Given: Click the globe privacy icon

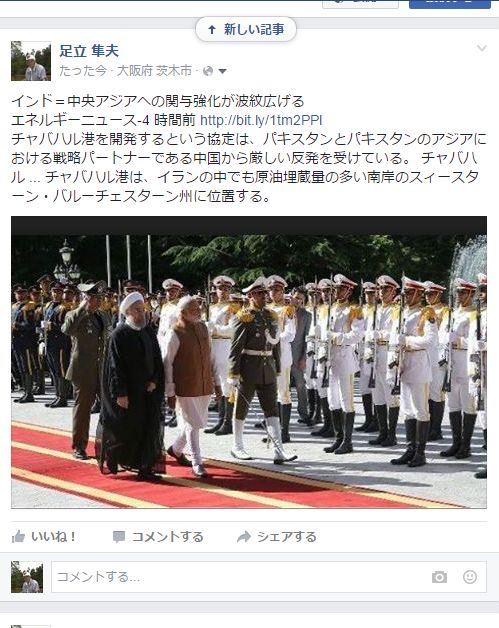Looking at the screenshot, I should [208, 71].
